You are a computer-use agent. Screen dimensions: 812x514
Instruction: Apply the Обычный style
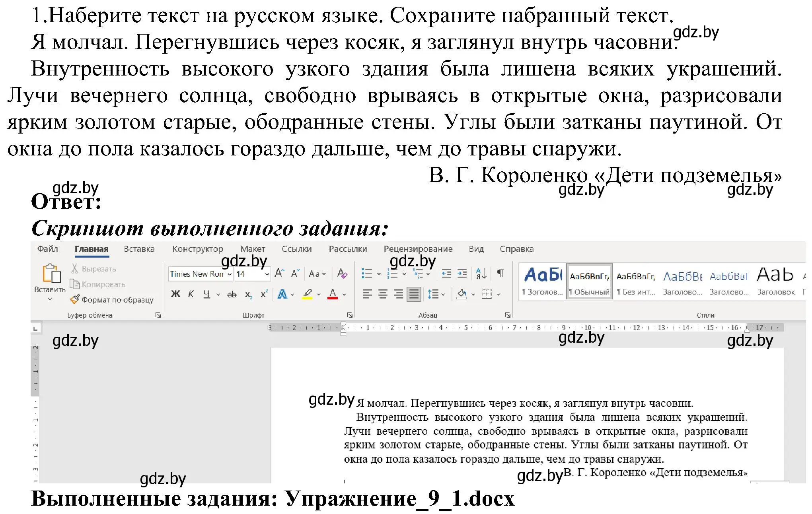click(589, 281)
